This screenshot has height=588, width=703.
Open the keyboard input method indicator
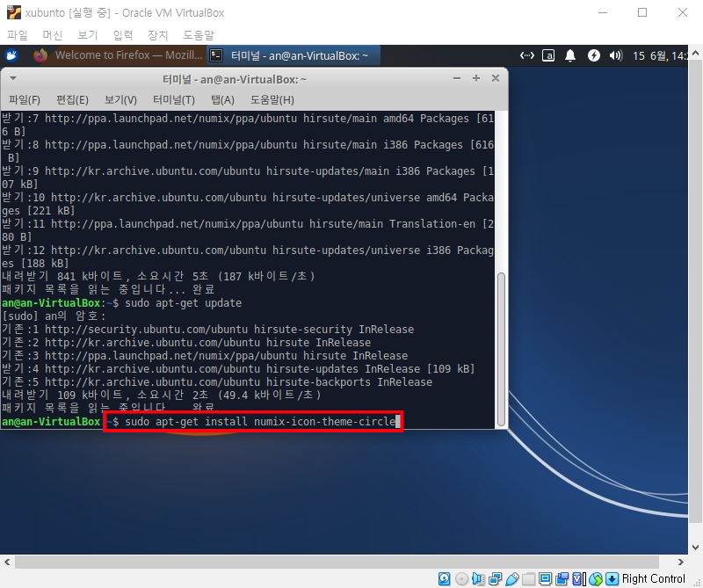click(548, 55)
